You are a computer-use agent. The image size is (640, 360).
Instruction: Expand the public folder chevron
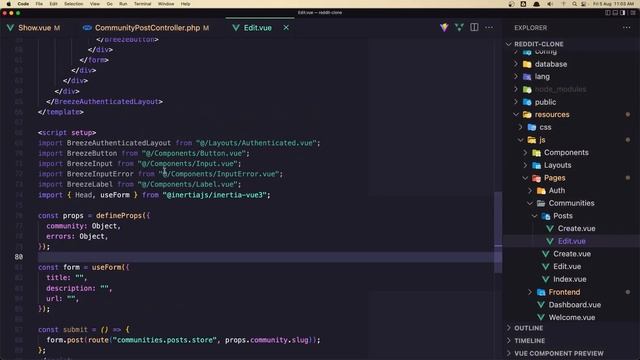(516, 102)
